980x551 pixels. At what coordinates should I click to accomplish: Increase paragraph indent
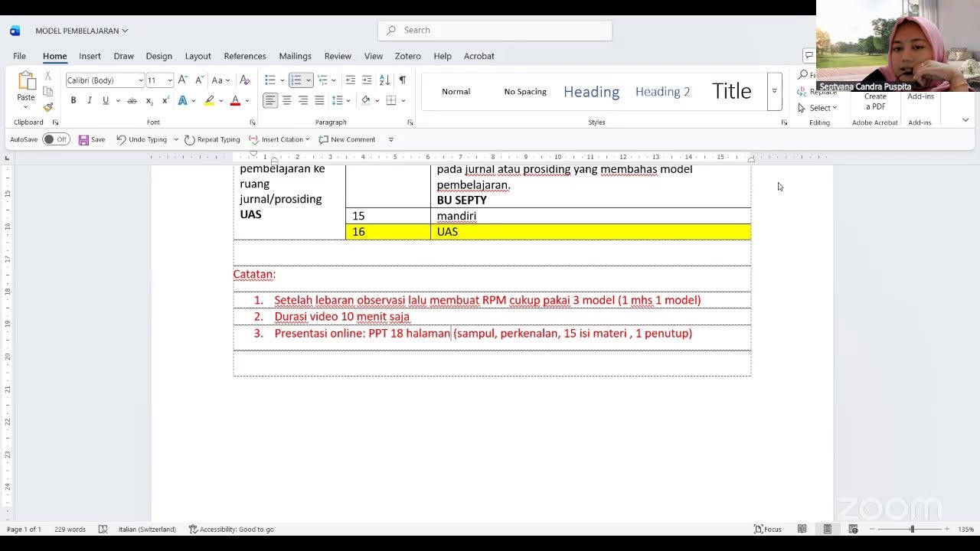[367, 80]
